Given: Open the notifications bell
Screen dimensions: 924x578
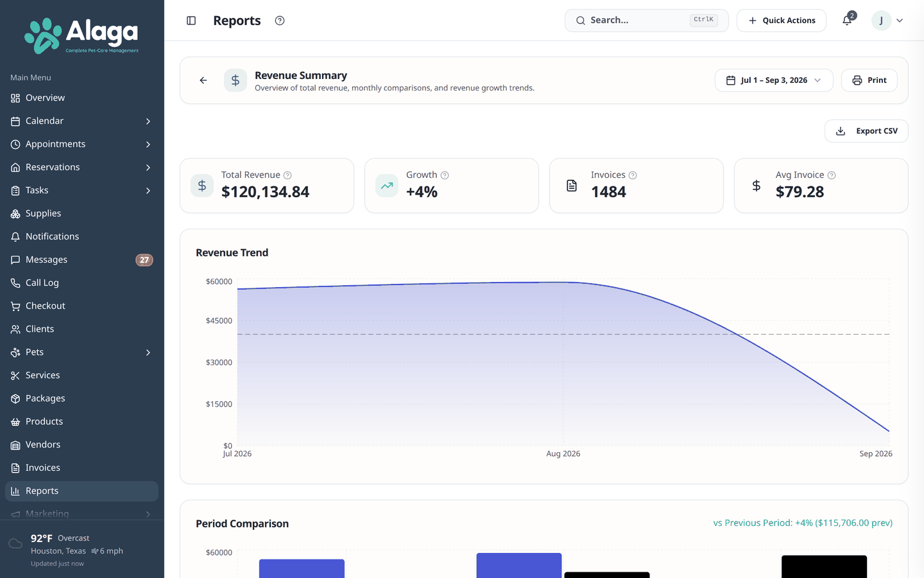Looking at the screenshot, I should [x=847, y=21].
